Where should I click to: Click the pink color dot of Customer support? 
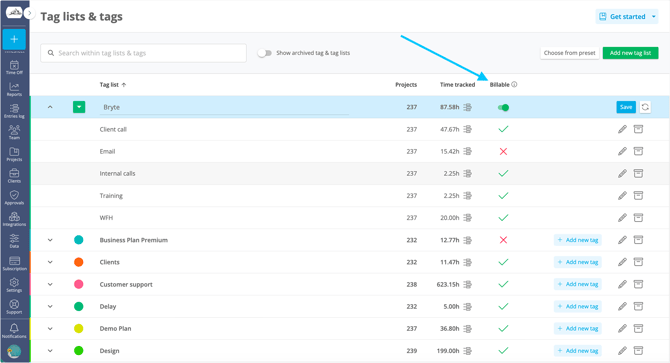coord(79,284)
